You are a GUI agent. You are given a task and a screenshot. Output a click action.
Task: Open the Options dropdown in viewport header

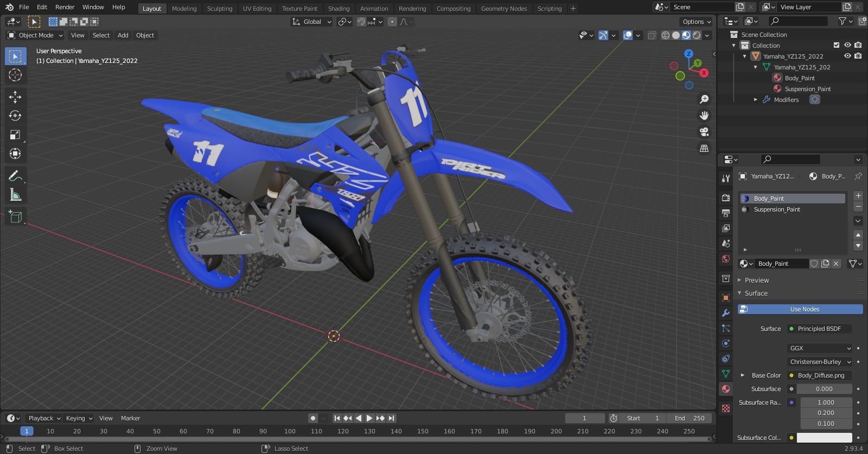[x=697, y=22]
